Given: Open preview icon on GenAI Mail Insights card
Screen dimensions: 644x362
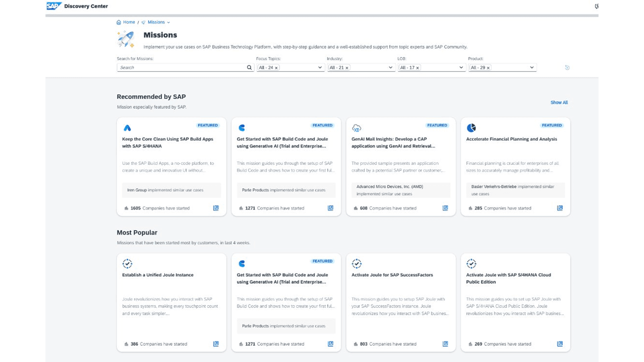Looking at the screenshot, I should tap(445, 208).
